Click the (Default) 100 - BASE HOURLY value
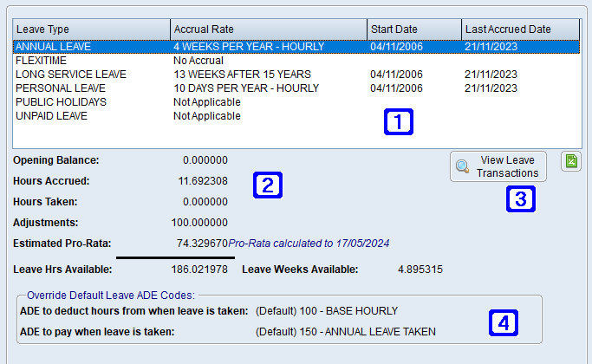The width and height of the screenshot is (592, 364). click(x=327, y=311)
